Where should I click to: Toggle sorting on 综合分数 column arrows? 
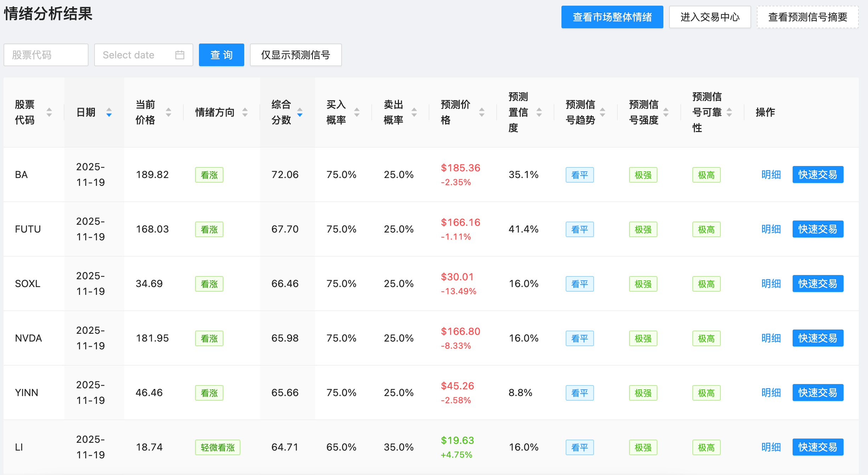coord(300,112)
